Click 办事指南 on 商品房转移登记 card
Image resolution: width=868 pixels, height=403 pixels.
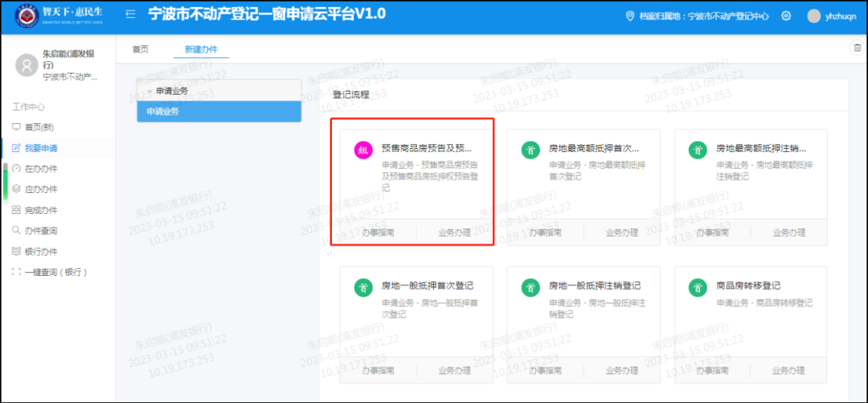tap(713, 370)
